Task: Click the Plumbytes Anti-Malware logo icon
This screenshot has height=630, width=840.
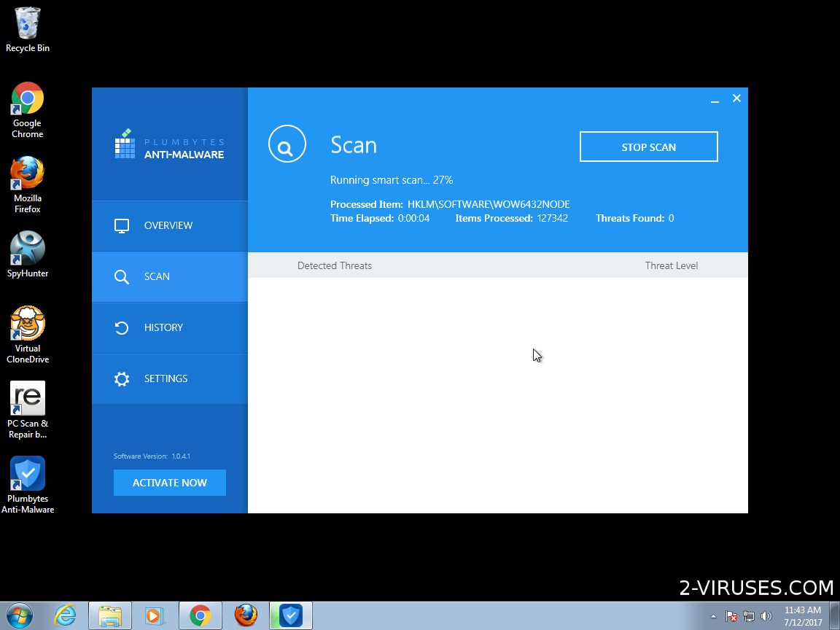Action: [125, 144]
